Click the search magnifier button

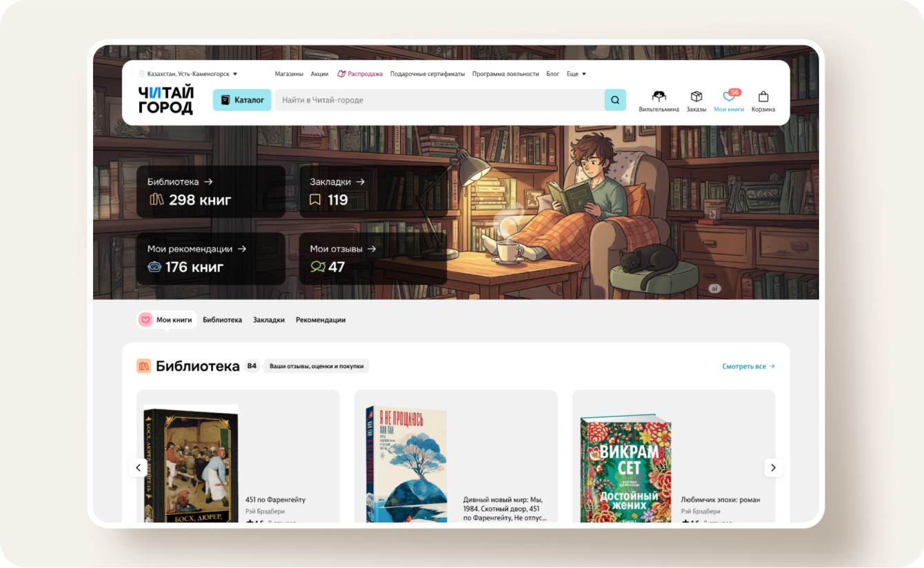(x=615, y=100)
